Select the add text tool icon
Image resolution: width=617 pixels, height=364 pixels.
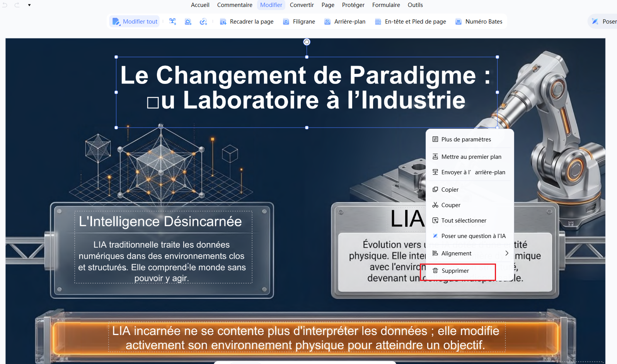click(173, 22)
